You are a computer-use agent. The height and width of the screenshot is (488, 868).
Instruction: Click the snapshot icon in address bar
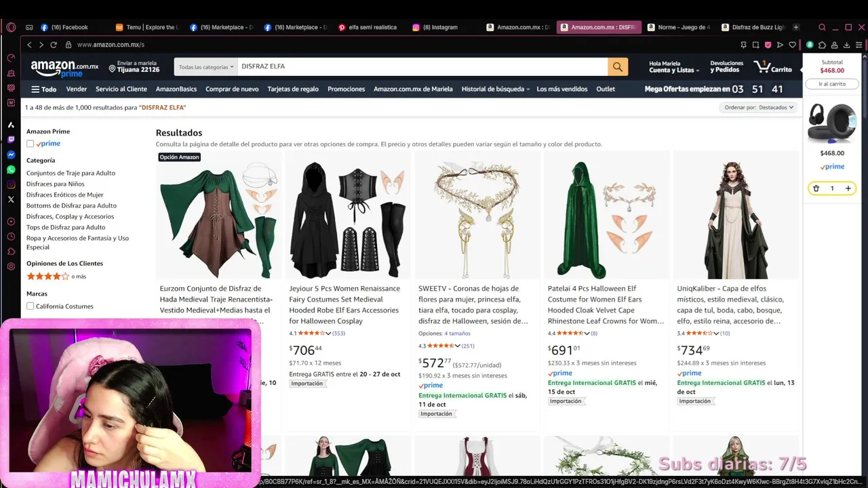pos(755,45)
